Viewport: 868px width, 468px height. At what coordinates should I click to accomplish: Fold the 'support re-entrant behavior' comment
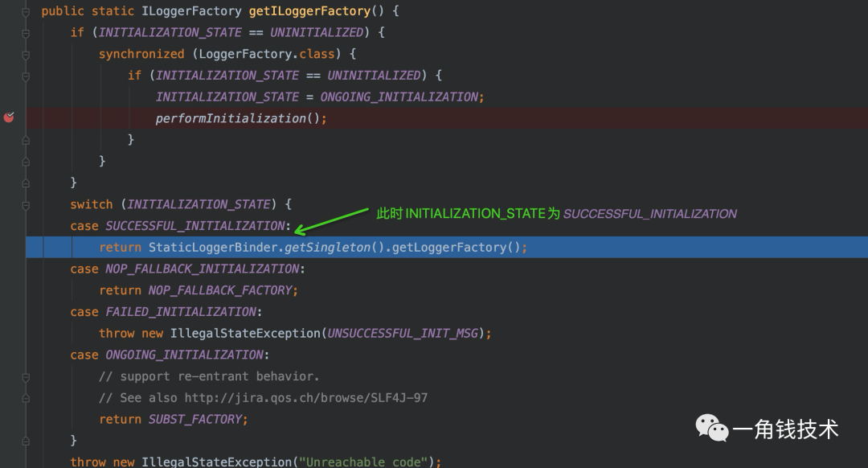click(x=26, y=377)
